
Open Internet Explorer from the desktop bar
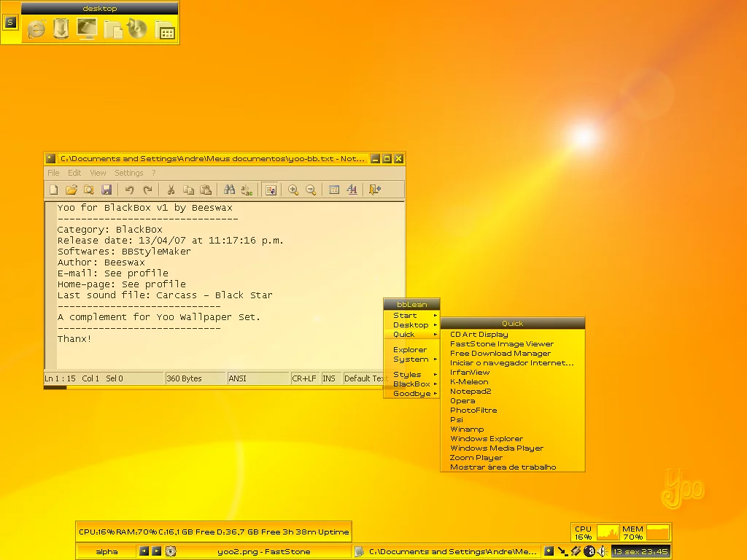coord(36,29)
